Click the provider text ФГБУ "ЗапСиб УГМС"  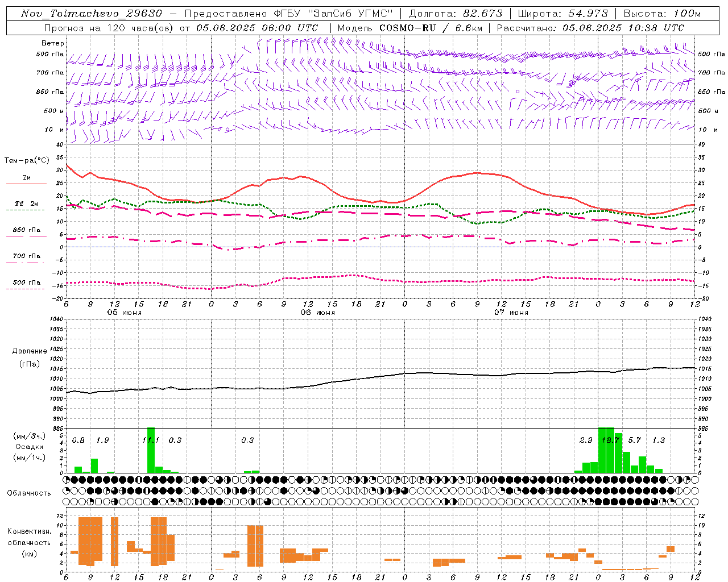click(x=334, y=14)
